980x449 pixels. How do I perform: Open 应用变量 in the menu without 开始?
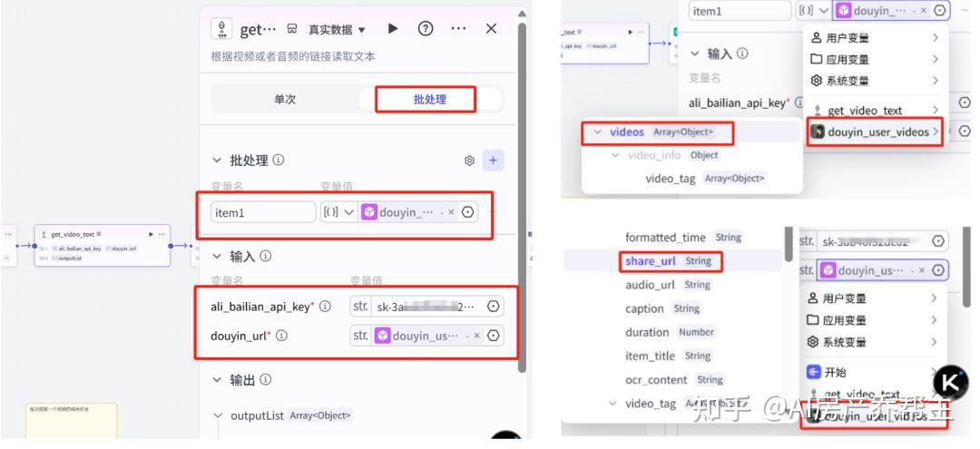(875, 59)
